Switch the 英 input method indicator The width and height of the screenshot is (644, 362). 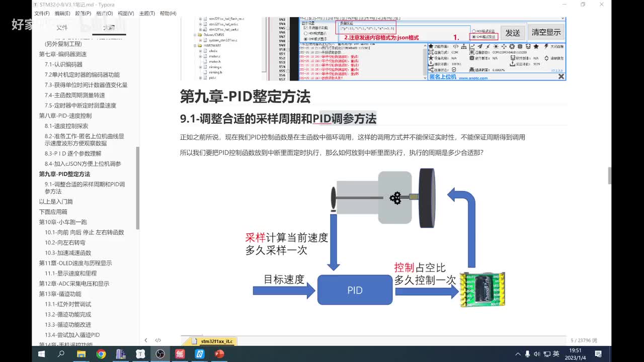tap(556, 354)
